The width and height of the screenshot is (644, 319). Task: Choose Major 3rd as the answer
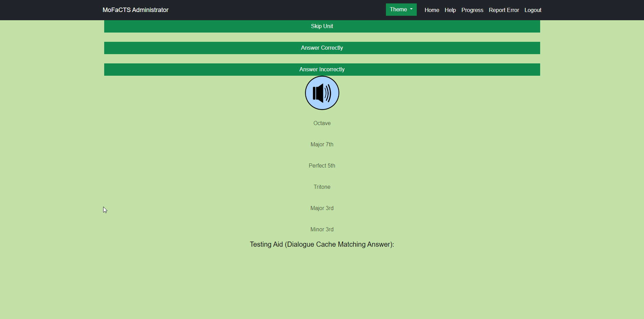[321, 208]
